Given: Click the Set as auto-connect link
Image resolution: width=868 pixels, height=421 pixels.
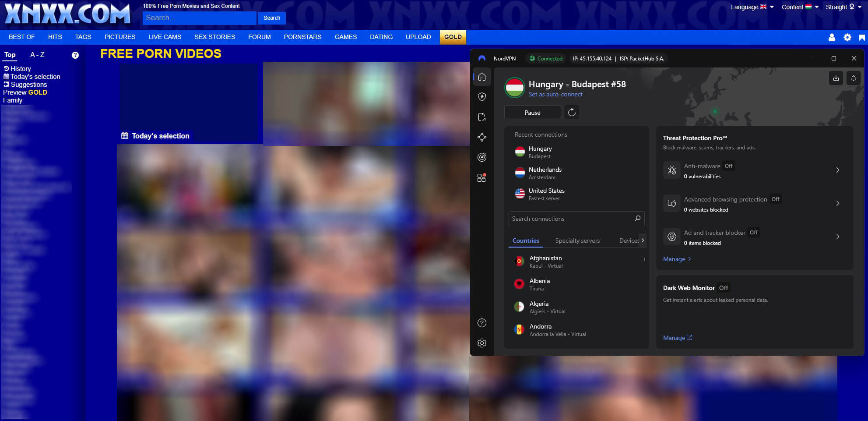Looking at the screenshot, I should pos(555,95).
